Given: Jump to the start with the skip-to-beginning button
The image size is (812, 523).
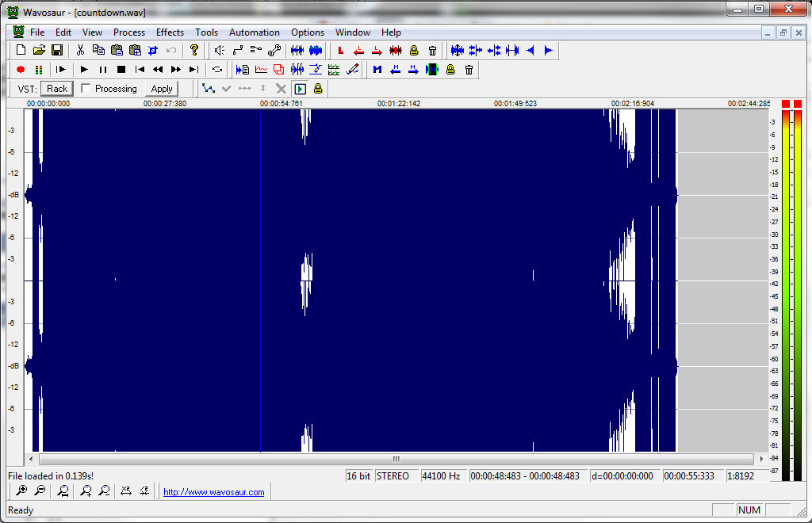Looking at the screenshot, I should [140, 69].
